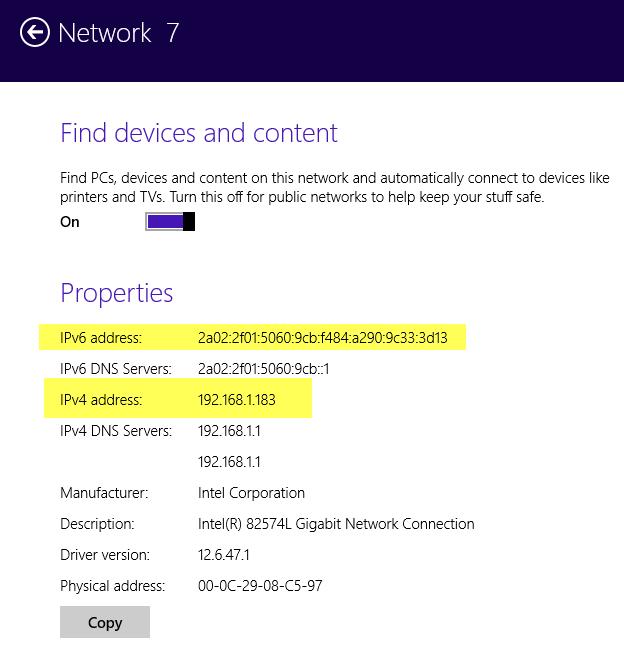Select the IPv6 DNS Servers value

click(264, 369)
